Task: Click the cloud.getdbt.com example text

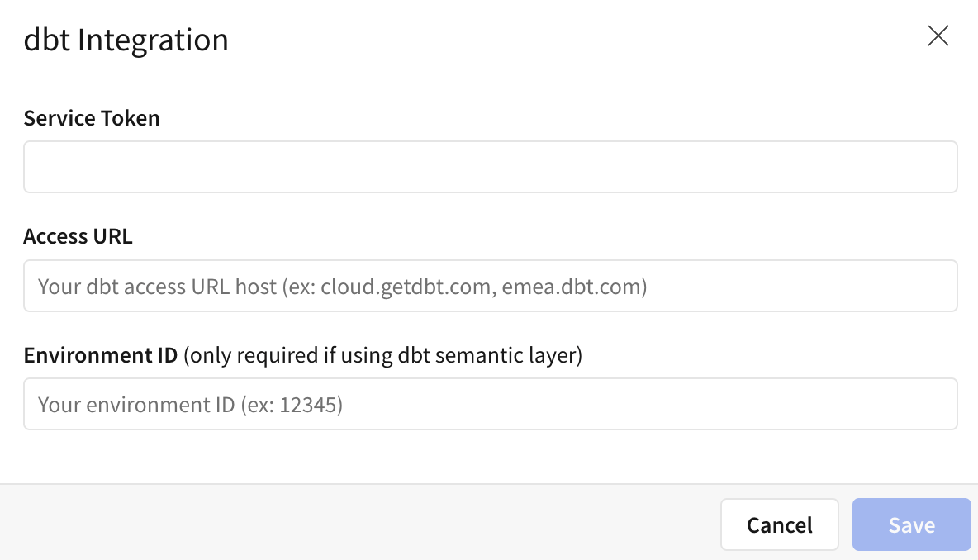Action: pos(406,287)
